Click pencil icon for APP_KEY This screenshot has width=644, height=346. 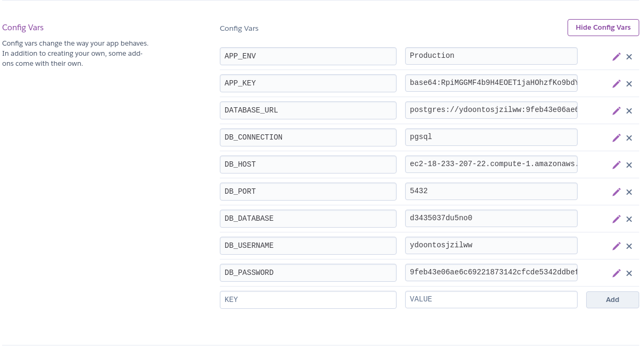click(616, 83)
